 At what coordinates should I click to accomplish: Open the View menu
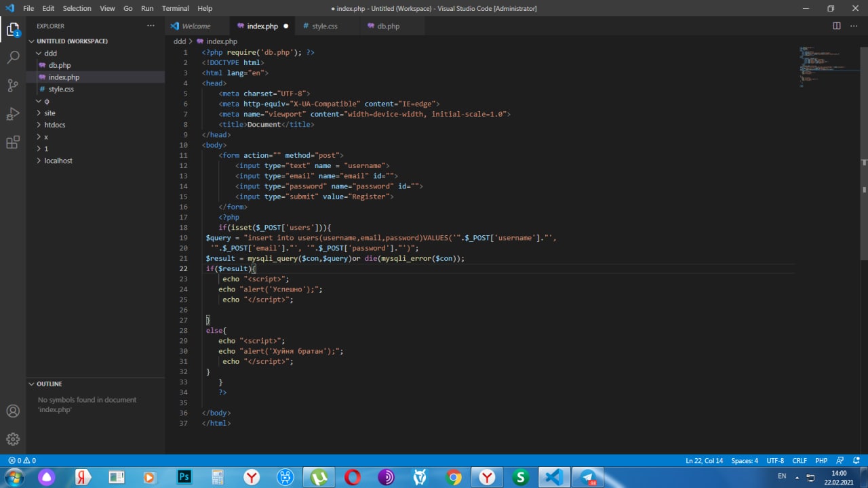107,8
